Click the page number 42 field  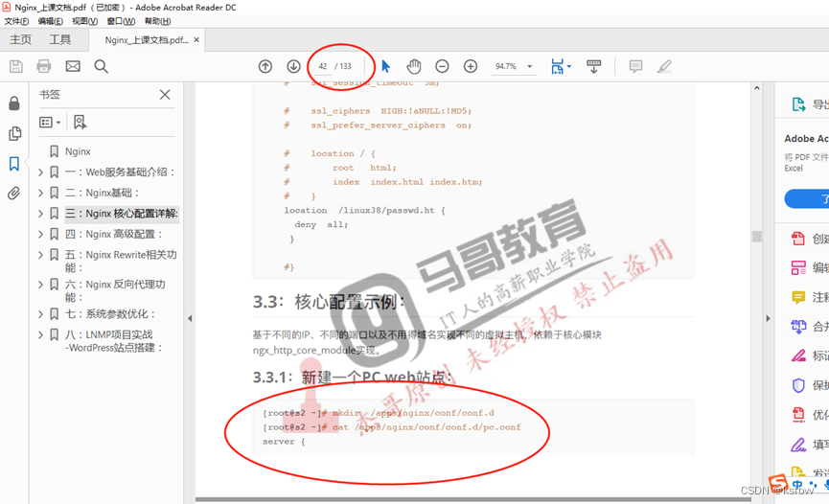tap(323, 67)
